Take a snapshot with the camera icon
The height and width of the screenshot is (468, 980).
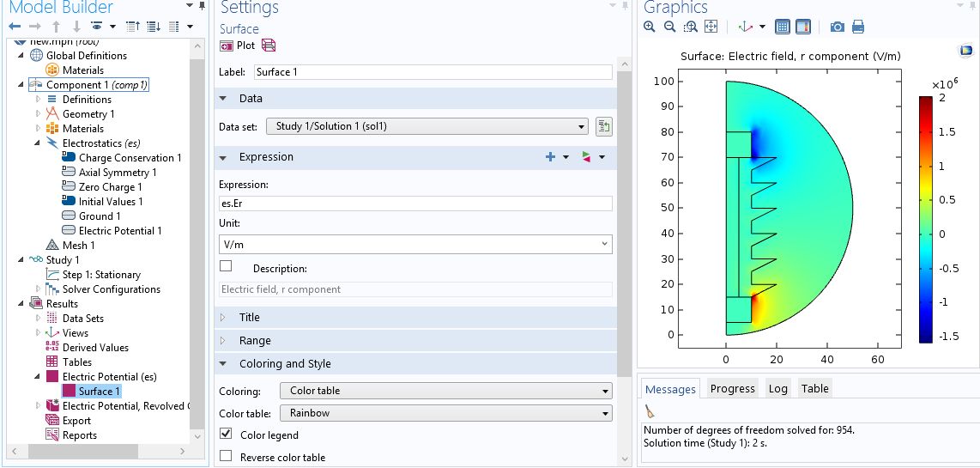(837, 27)
